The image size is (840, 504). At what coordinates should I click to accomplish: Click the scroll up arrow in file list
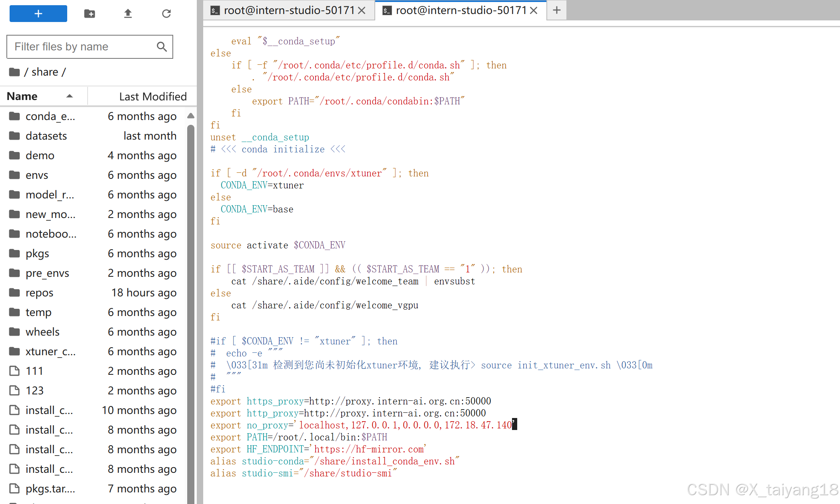coord(191,116)
